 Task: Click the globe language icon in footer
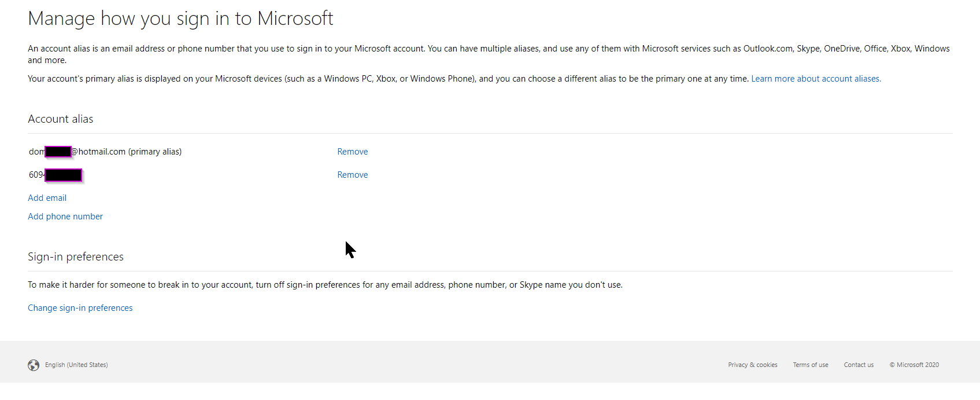click(34, 365)
